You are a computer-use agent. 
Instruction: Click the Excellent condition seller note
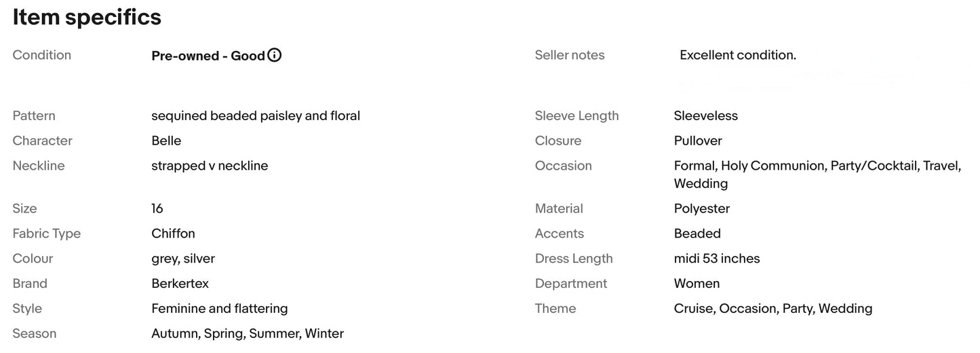tap(738, 55)
